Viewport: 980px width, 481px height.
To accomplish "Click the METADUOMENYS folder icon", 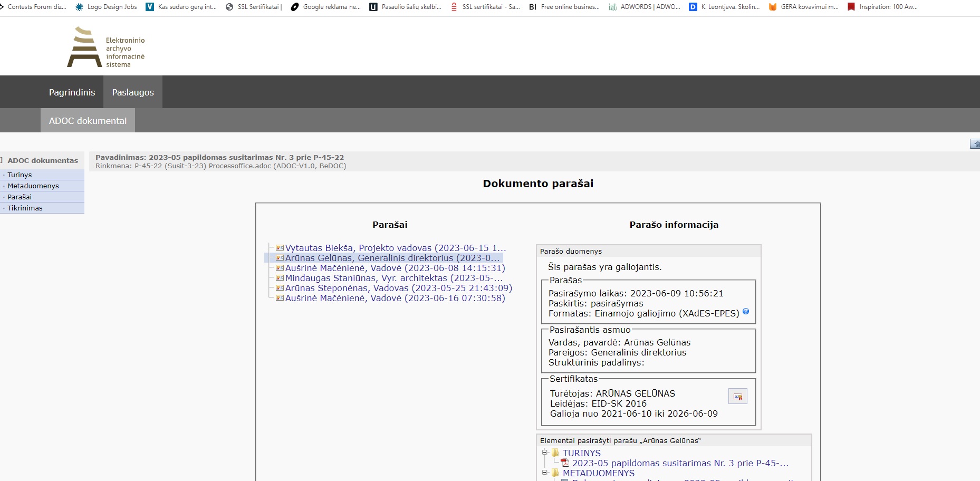I will pyautogui.click(x=555, y=473).
